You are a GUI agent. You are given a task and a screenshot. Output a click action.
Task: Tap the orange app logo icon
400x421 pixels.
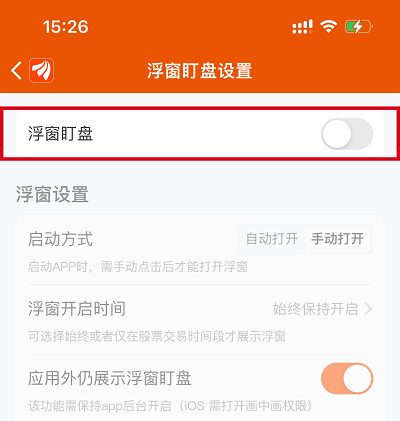pyautogui.click(x=41, y=70)
